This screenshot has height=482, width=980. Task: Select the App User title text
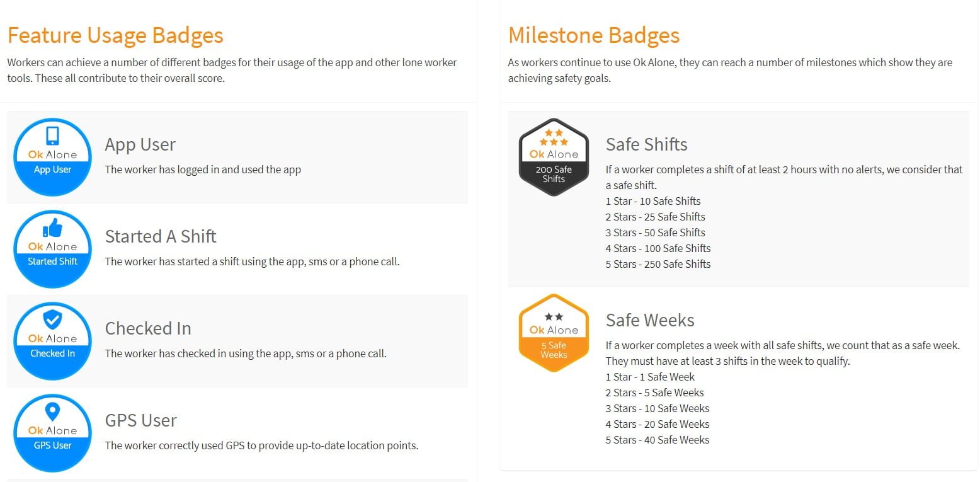click(x=140, y=144)
